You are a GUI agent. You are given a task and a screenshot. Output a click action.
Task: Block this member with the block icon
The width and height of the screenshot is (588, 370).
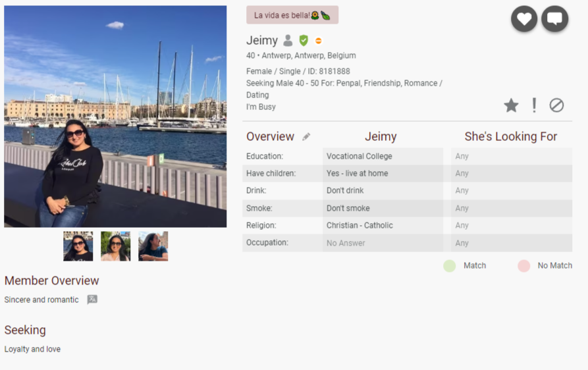click(x=556, y=105)
